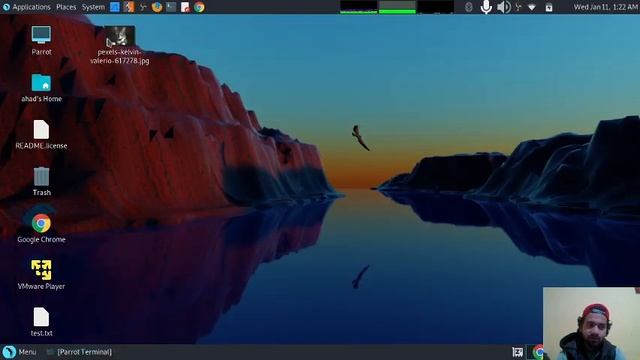Click the Bluetooth tray icon

pyautogui.click(x=469, y=7)
